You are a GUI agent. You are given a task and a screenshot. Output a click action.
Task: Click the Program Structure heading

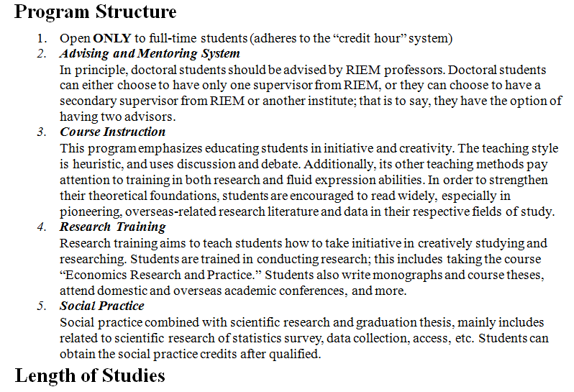tap(96, 12)
